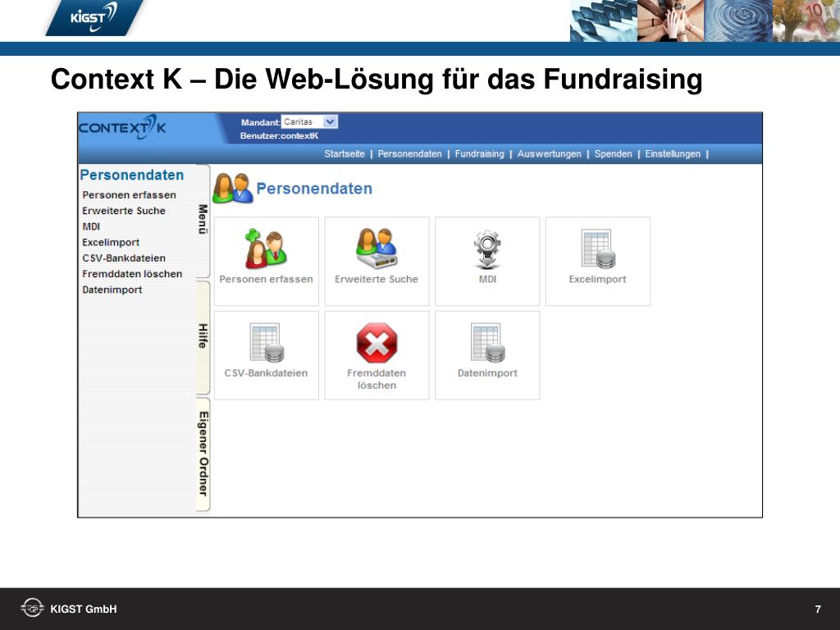Open the Erweiterte Suche tile icon
This screenshot has width=840, height=630.
point(377,248)
